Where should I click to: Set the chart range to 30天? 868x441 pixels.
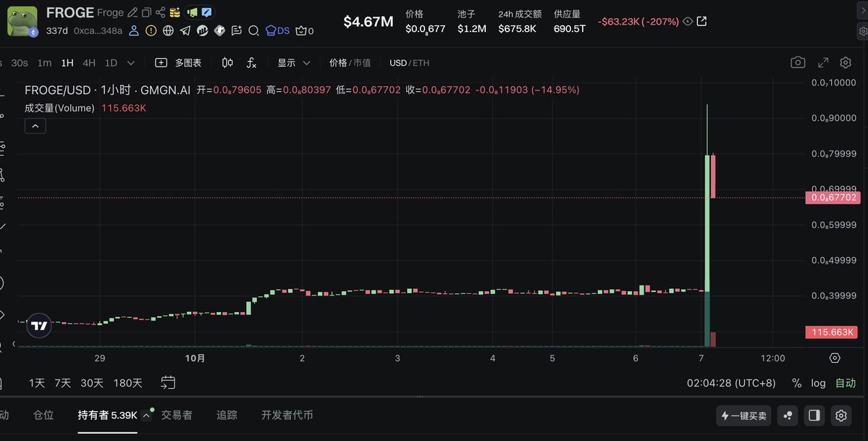[92, 383]
